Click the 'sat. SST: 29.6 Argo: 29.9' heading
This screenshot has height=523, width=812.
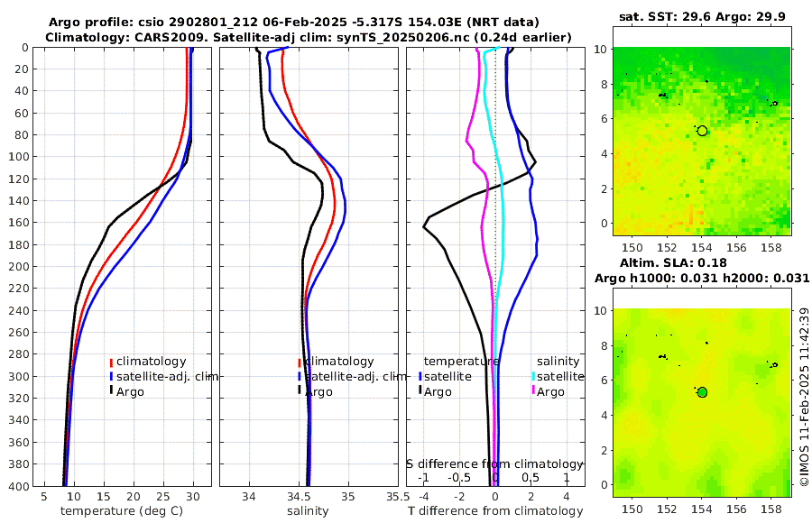tap(702, 16)
